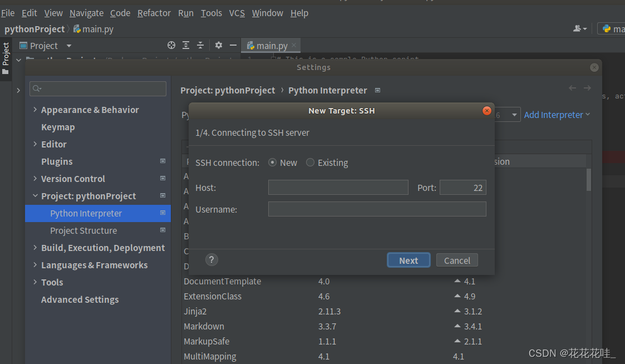Collapse the Project: pythonProject section
This screenshot has width=625, height=364.
[35, 196]
